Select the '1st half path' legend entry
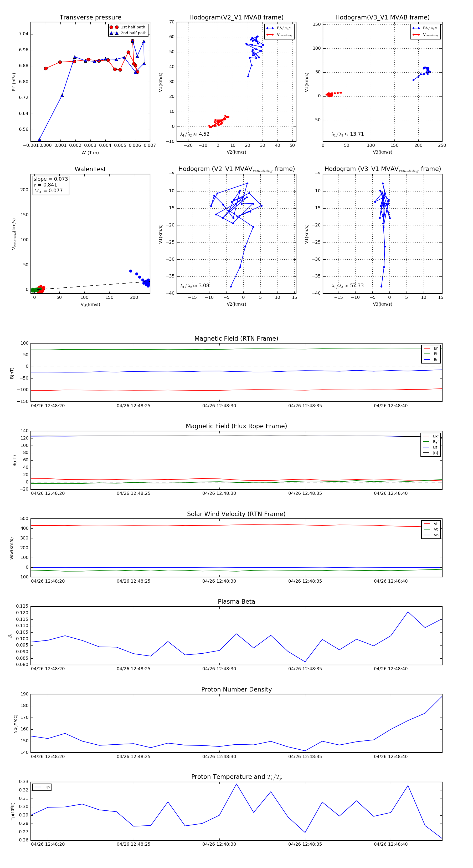Image resolution: width=473 pixels, height=868 pixels. point(128,27)
